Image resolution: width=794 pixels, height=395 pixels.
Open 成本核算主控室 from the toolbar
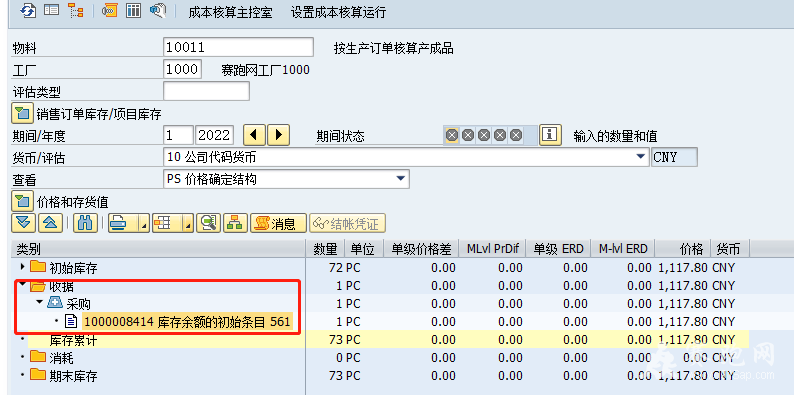pos(230,13)
